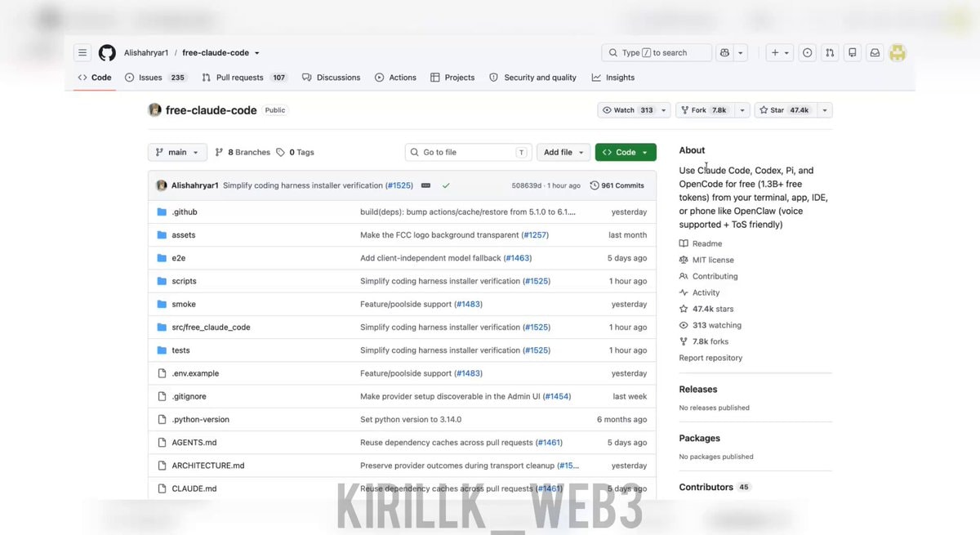This screenshot has height=535, width=980.
Task: Open pull requests icon in top header
Action: 830,53
